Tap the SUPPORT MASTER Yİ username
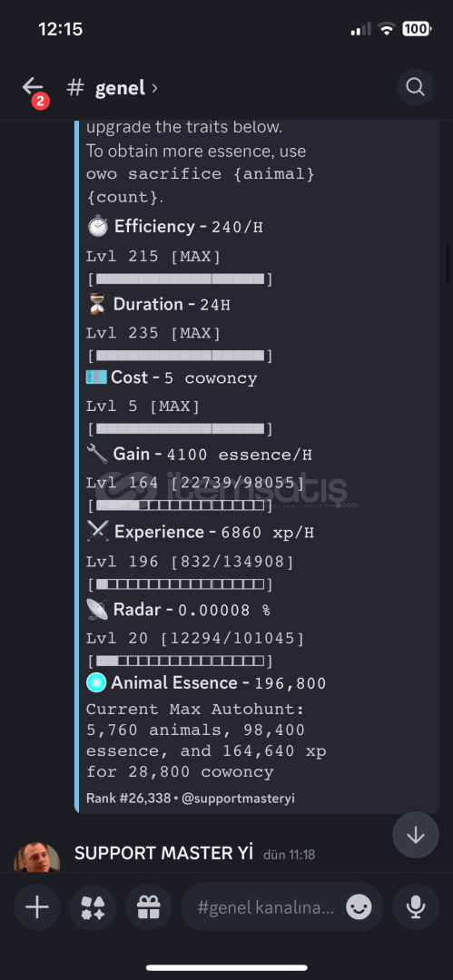This screenshot has height=980, width=453. coord(164,852)
